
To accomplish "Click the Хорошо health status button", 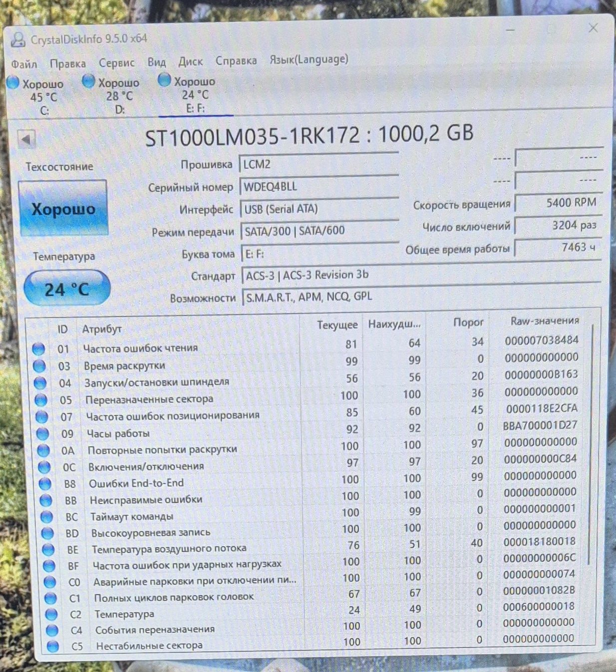I will (63, 208).
